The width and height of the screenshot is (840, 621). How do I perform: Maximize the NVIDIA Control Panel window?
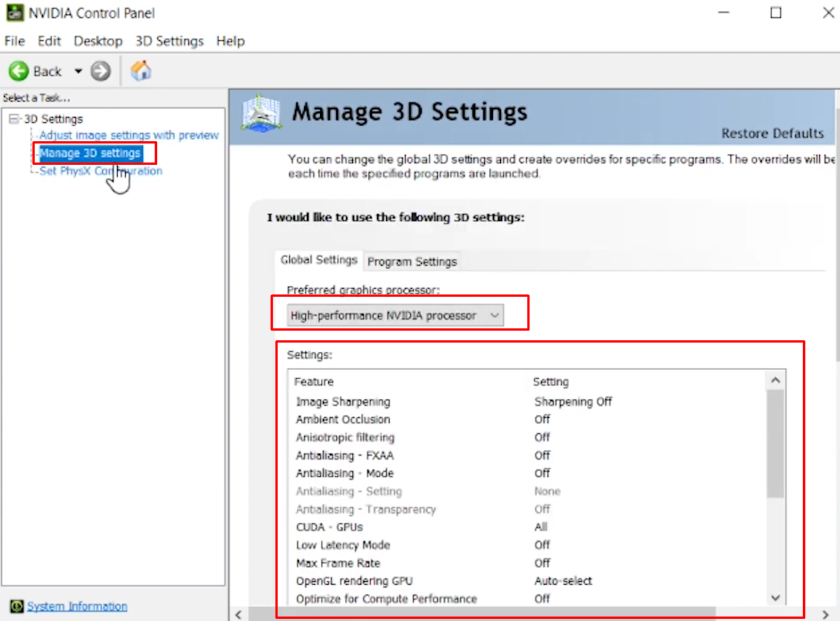tap(776, 12)
